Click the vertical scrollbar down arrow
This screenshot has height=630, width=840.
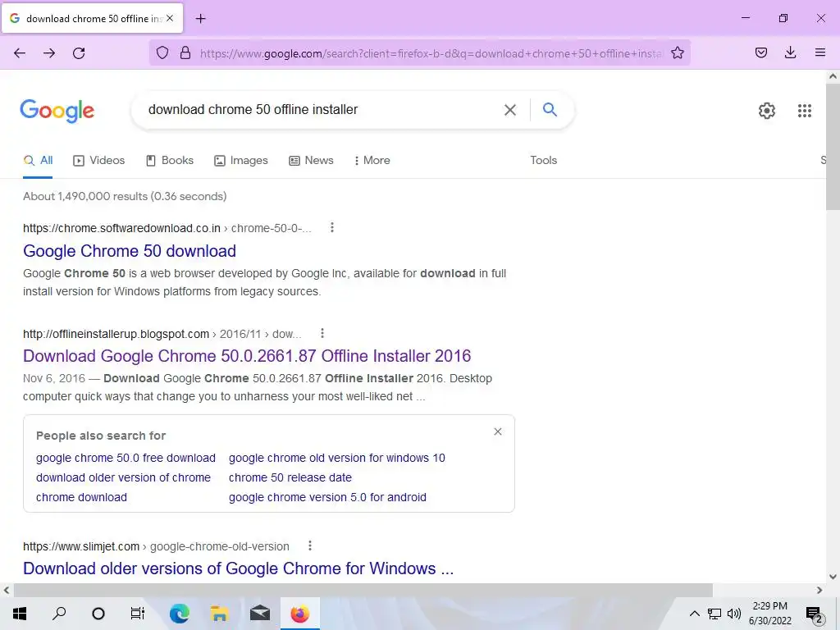click(833, 577)
